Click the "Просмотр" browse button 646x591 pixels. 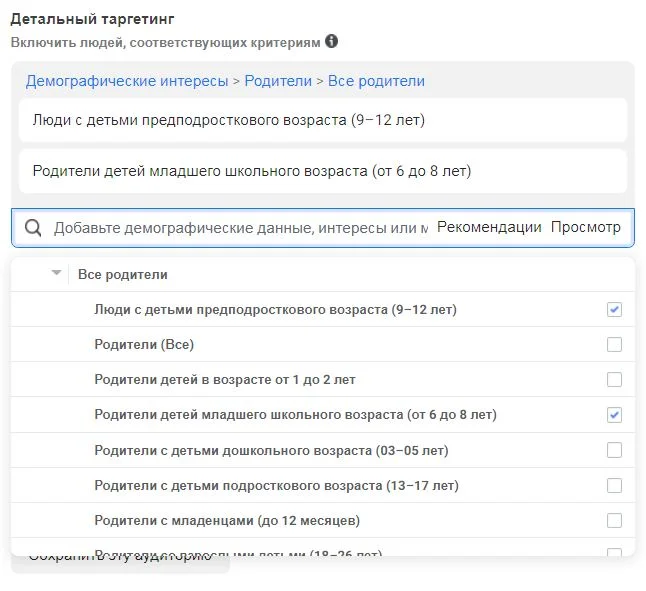point(585,227)
